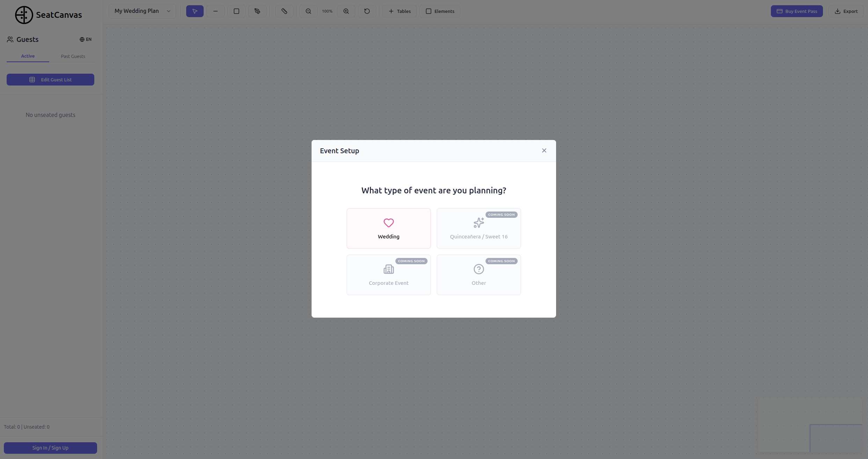The height and width of the screenshot is (459, 868).
Task: Open the My Wedding Plan dropdown
Action: click(142, 11)
